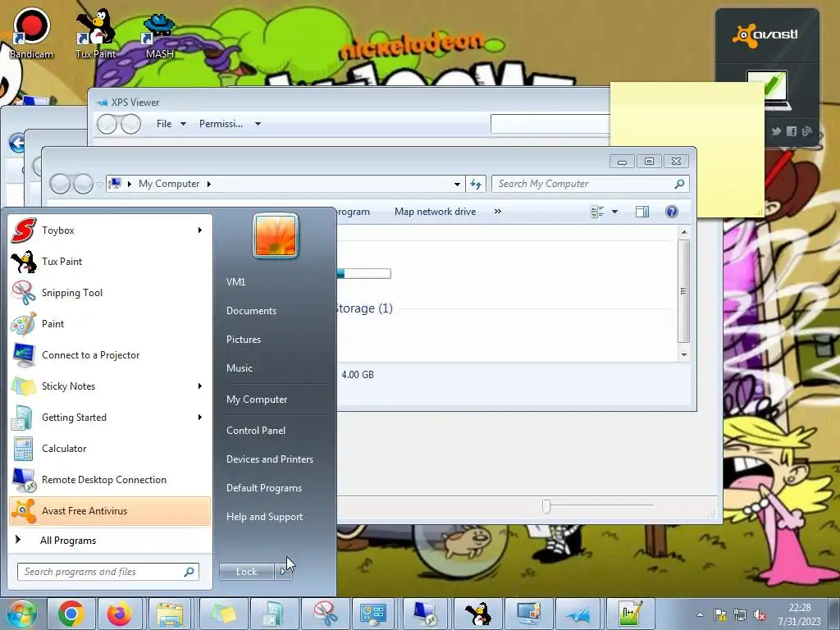Show hidden tray icons arrow
This screenshot has width=840, height=630.
(x=701, y=614)
